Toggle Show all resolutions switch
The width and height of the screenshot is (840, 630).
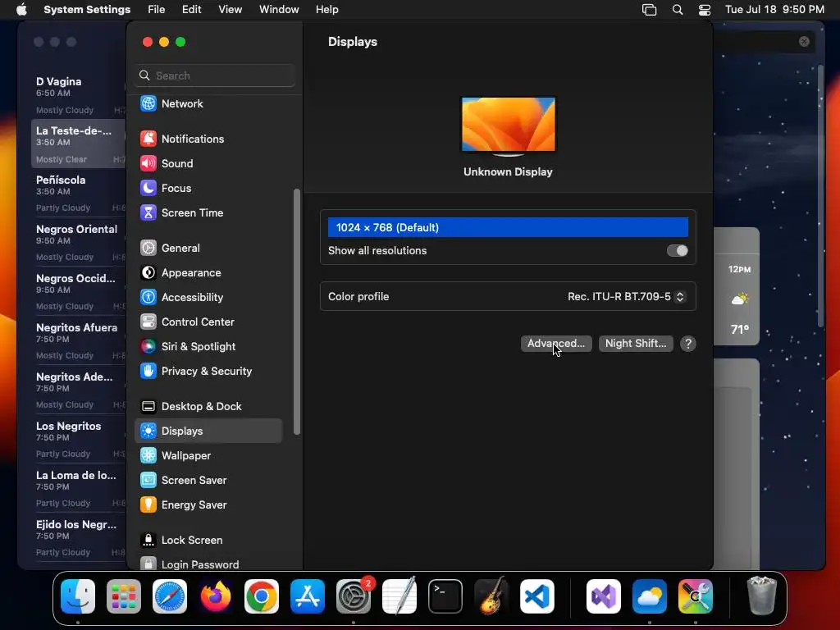click(x=677, y=251)
